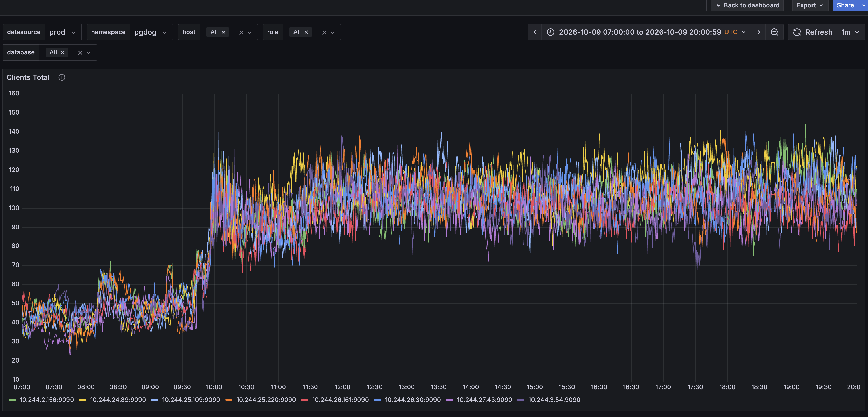This screenshot has height=417, width=868.
Task: Expand the host filter dropdown chevron
Action: coord(249,32)
